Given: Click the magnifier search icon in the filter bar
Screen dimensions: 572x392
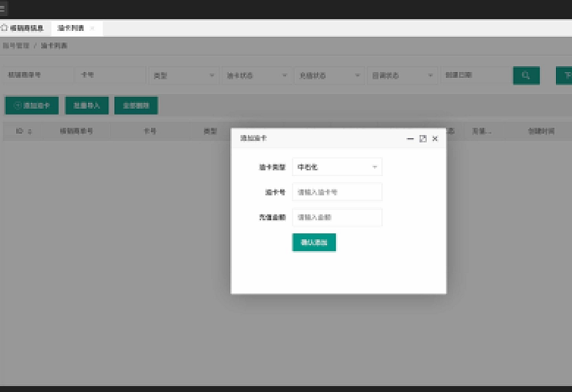Looking at the screenshot, I should point(526,75).
